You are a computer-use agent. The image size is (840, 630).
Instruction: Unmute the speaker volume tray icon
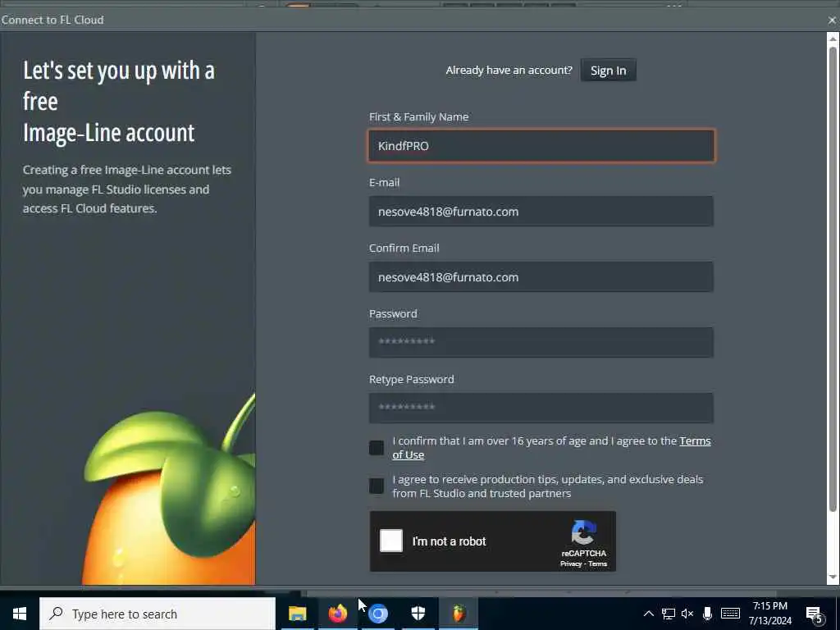tap(687, 614)
